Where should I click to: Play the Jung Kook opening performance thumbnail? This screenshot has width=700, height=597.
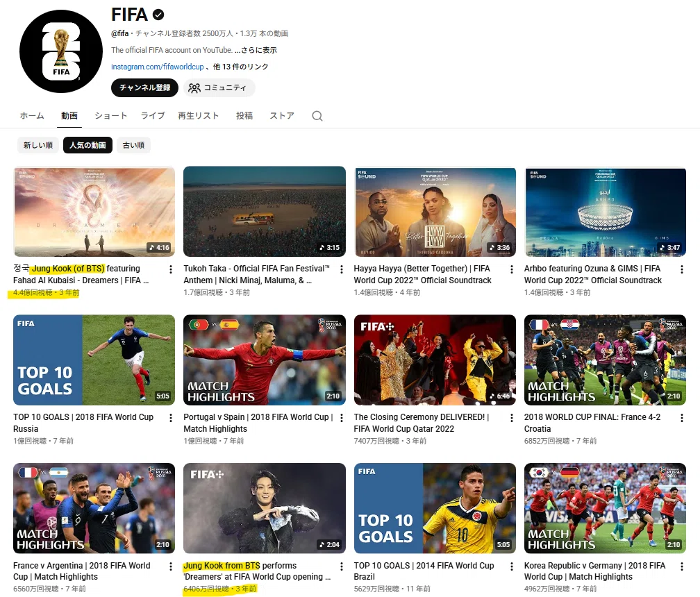tap(265, 508)
